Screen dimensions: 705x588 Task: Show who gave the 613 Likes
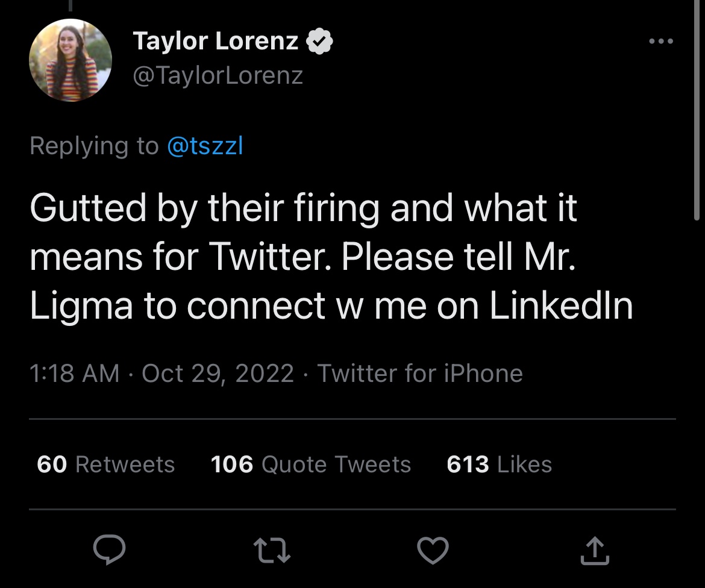coord(499,464)
